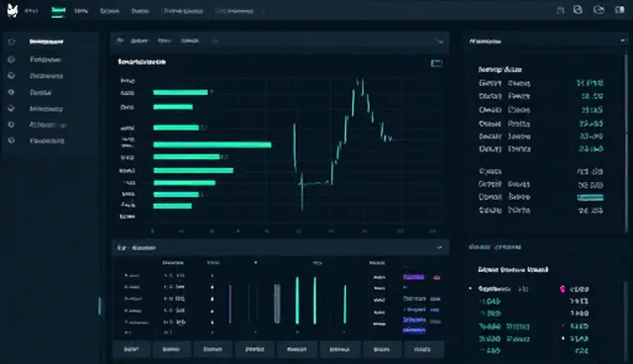The image size is (633, 364).
Task: Open the fourth top navigation tab
Action: 140,11
